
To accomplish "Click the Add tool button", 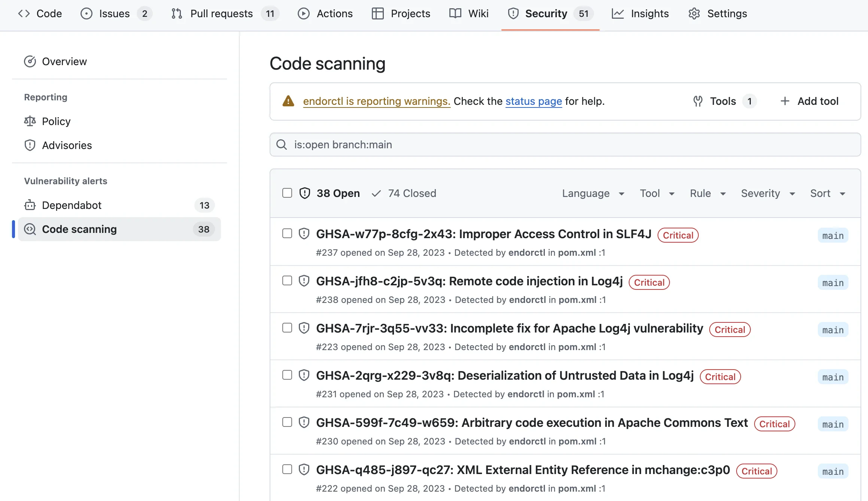I will (x=809, y=101).
